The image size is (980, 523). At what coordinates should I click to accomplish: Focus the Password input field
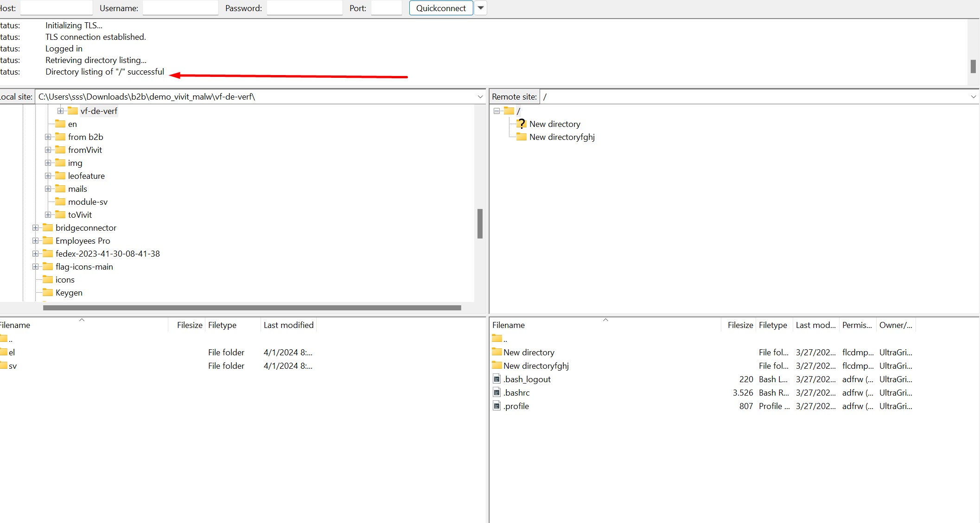pyautogui.click(x=304, y=8)
